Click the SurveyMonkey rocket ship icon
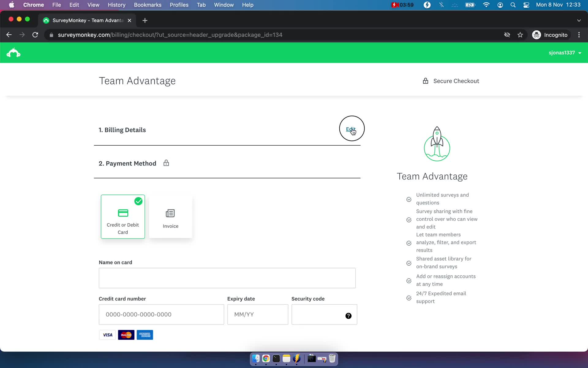This screenshot has width=588, height=368. click(x=437, y=143)
